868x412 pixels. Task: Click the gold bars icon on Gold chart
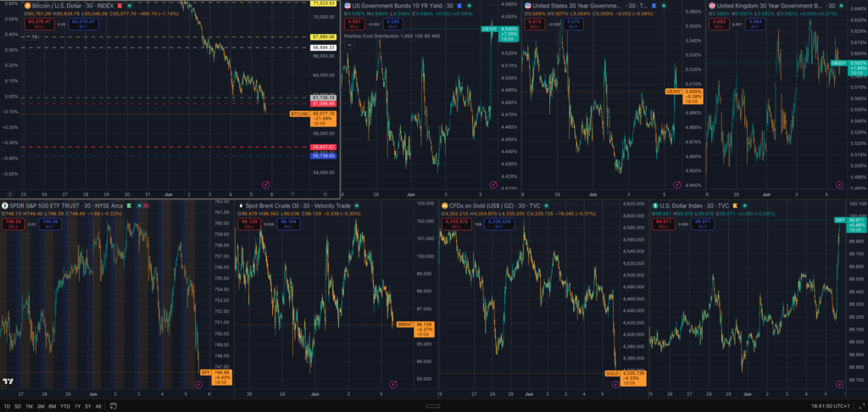(444, 205)
